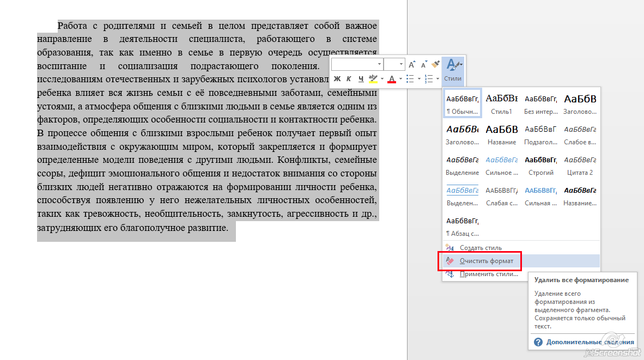Click the increase font size icon
Image resolution: width=644 pixels, height=360 pixels.
(412, 64)
